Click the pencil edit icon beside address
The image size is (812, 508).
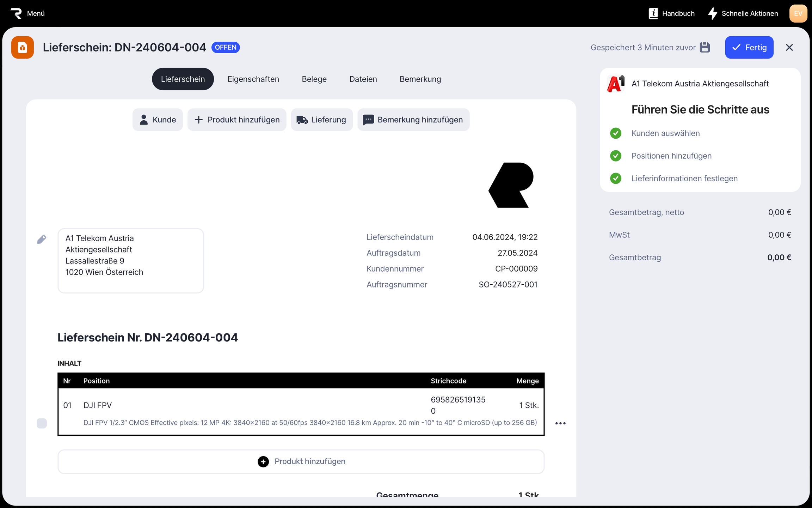click(x=42, y=240)
